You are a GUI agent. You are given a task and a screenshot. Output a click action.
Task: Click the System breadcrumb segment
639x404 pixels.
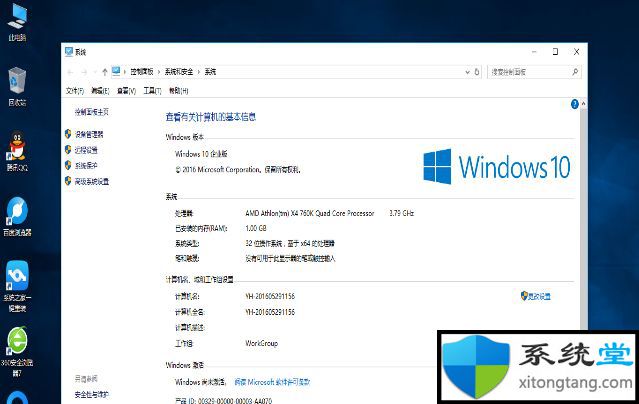point(210,72)
